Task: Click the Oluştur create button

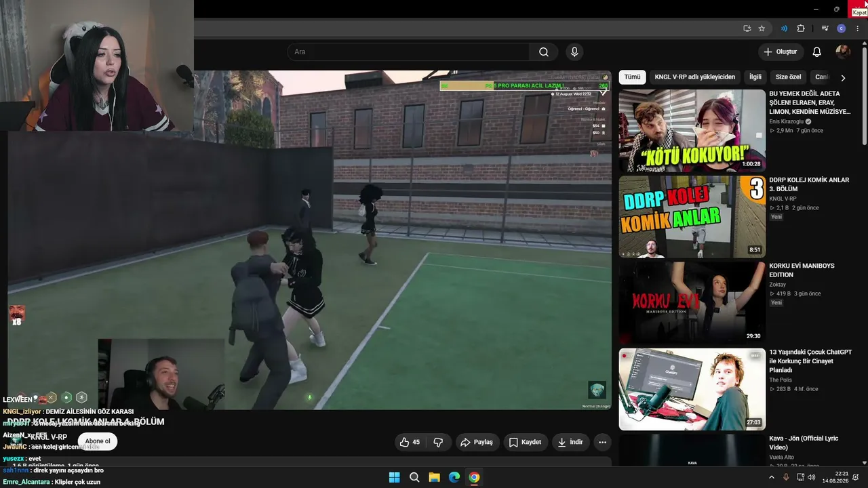Action: click(781, 52)
